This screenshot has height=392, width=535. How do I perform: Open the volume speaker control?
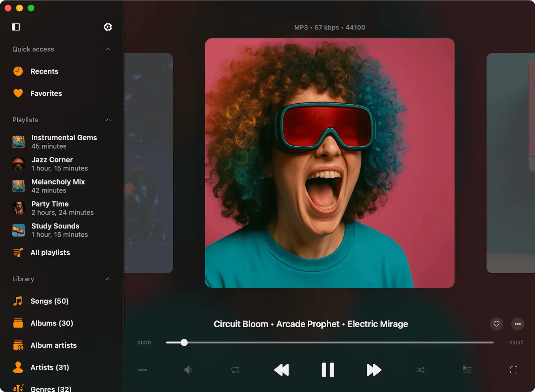coord(188,370)
